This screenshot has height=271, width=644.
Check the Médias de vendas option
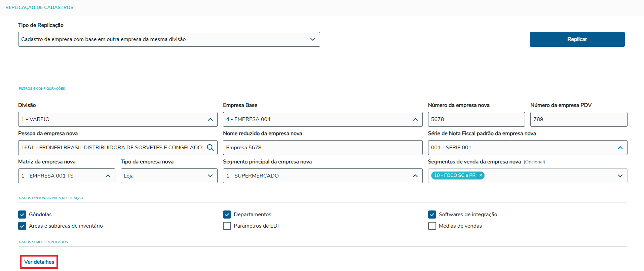click(x=432, y=226)
